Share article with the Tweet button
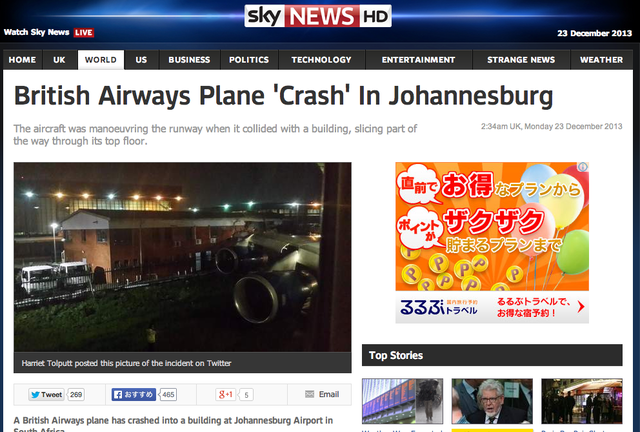Screen dimensions: 640x432 47,394
